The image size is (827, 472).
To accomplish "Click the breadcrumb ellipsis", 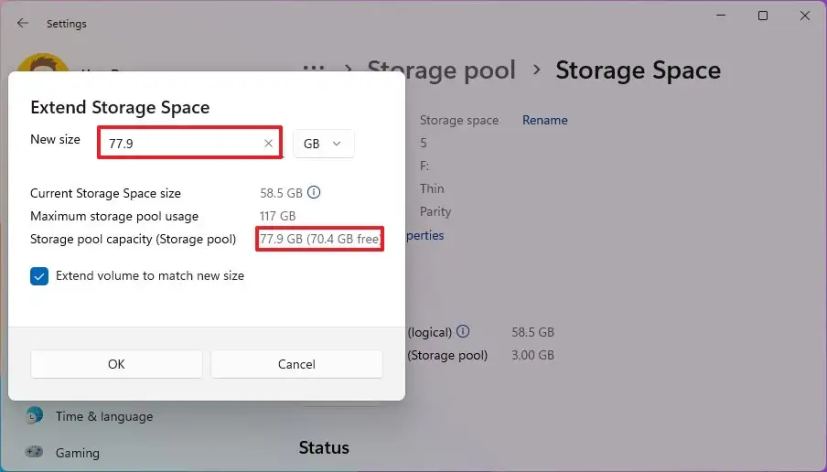I will coord(314,69).
